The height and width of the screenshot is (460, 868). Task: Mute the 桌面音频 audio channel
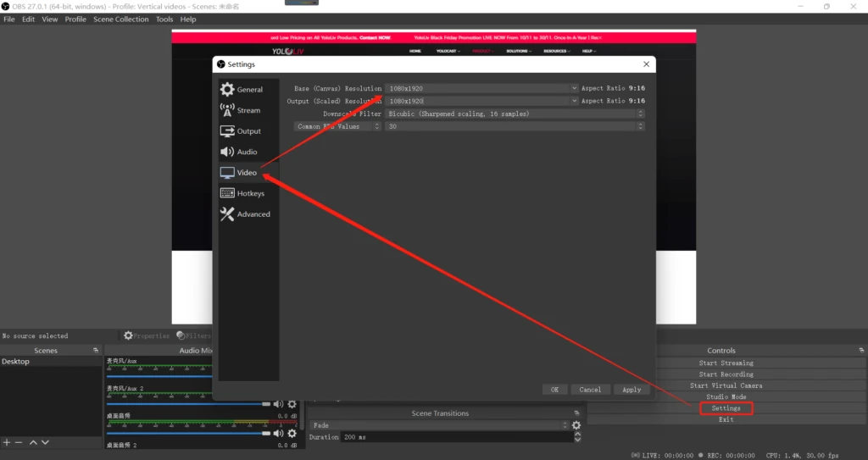tap(277, 432)
